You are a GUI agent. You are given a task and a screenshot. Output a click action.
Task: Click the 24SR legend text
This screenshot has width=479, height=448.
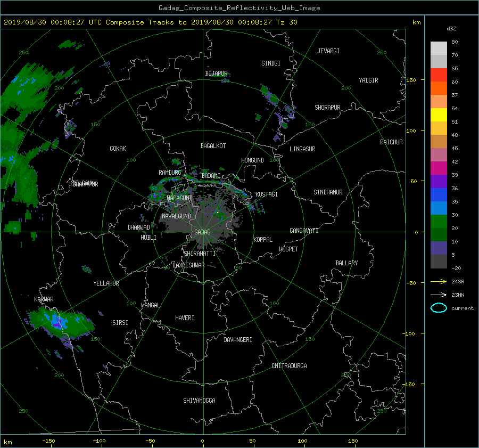pos(458,282)
